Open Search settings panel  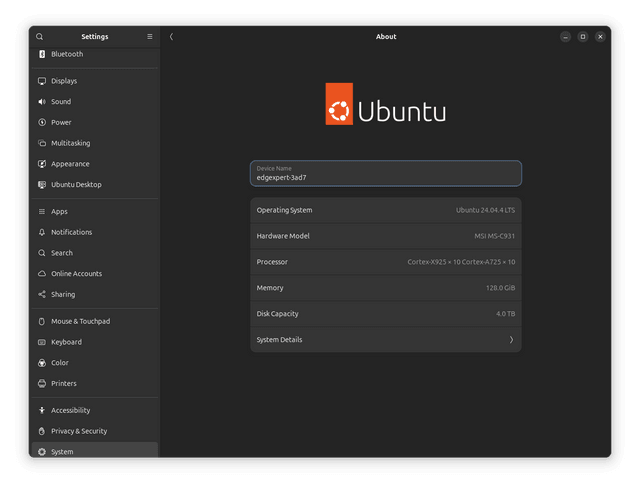click(x=95, y=253)
